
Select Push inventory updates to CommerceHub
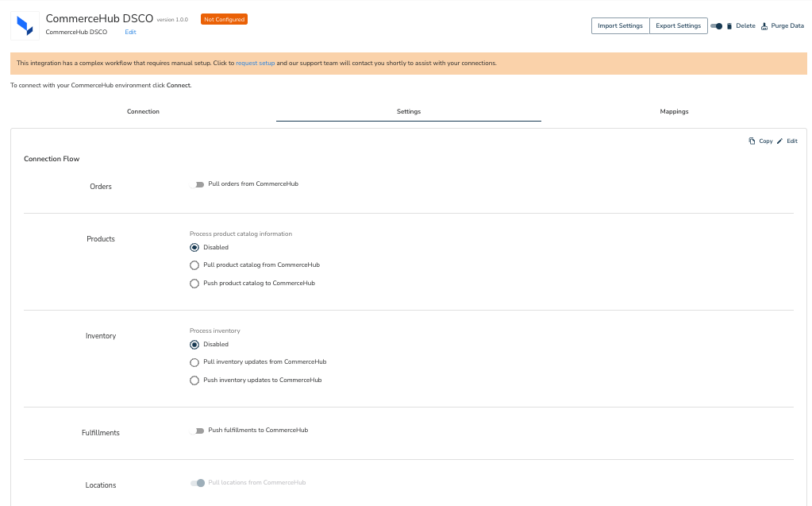pos(194,380)
